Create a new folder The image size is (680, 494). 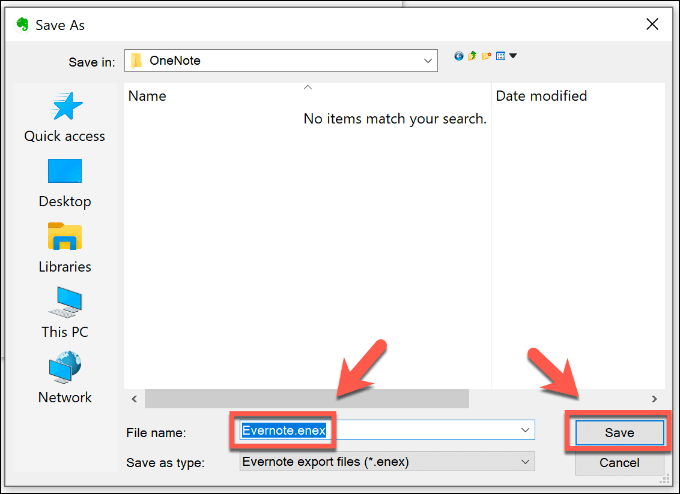tap(487, 56)
